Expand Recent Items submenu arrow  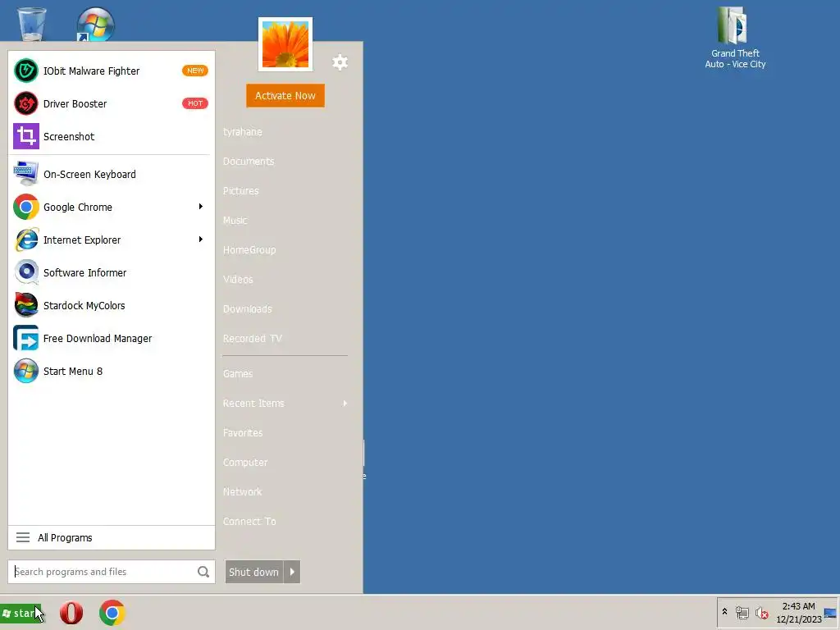345,403
